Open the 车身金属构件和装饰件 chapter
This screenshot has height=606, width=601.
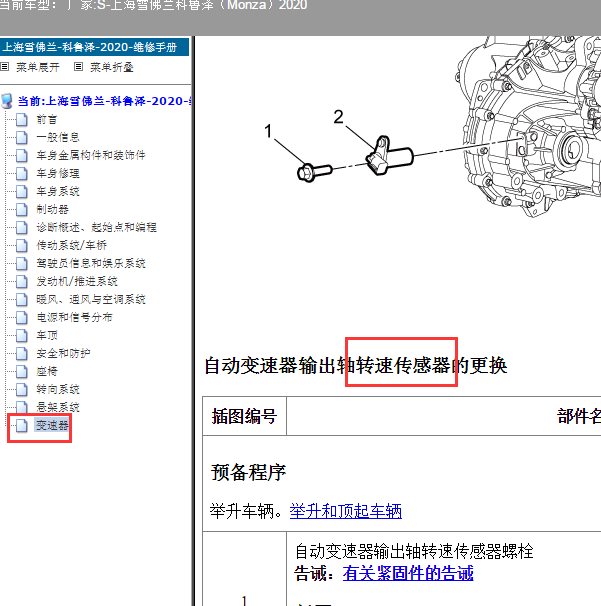point(91,155)
